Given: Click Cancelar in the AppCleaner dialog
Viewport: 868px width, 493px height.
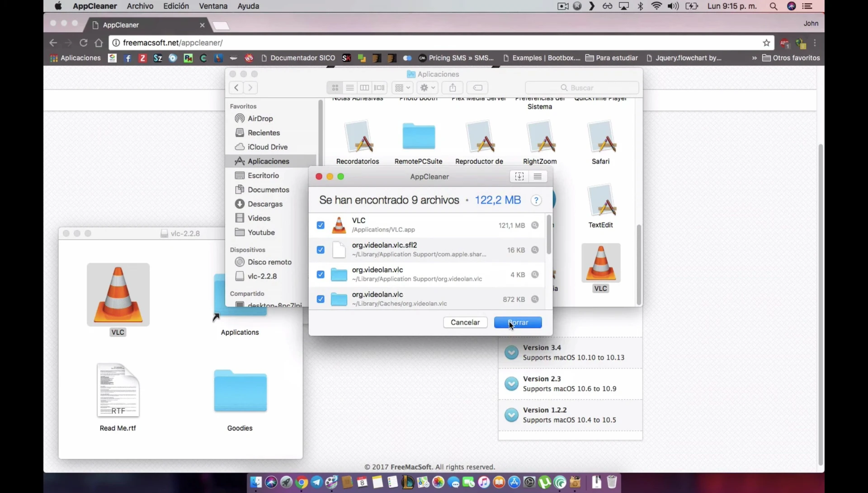Looking at the screenshot, I should (465, 322).
